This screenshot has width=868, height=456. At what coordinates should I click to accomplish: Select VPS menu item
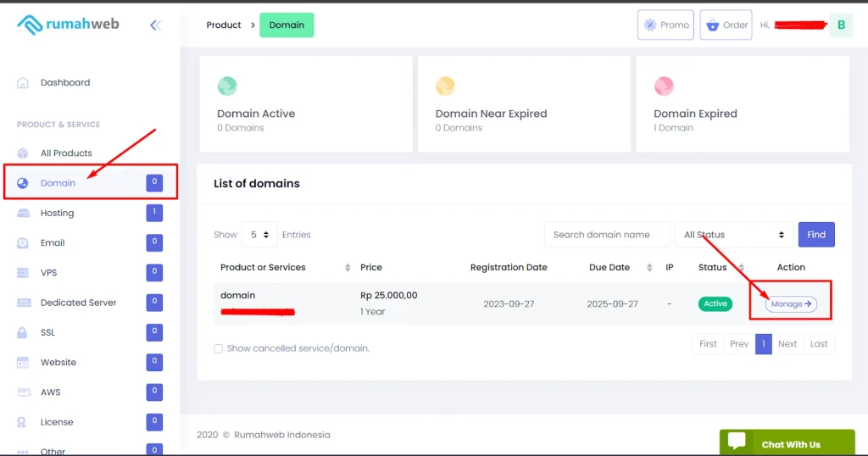48,273
